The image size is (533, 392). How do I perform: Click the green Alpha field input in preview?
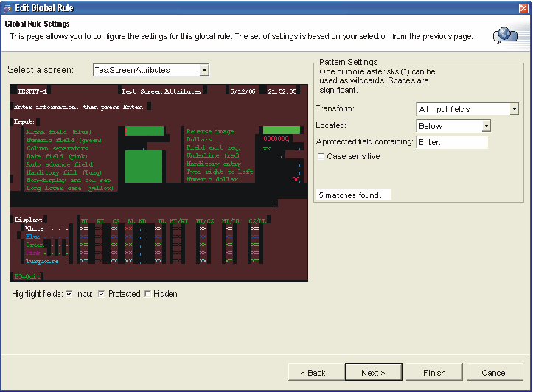144,131
